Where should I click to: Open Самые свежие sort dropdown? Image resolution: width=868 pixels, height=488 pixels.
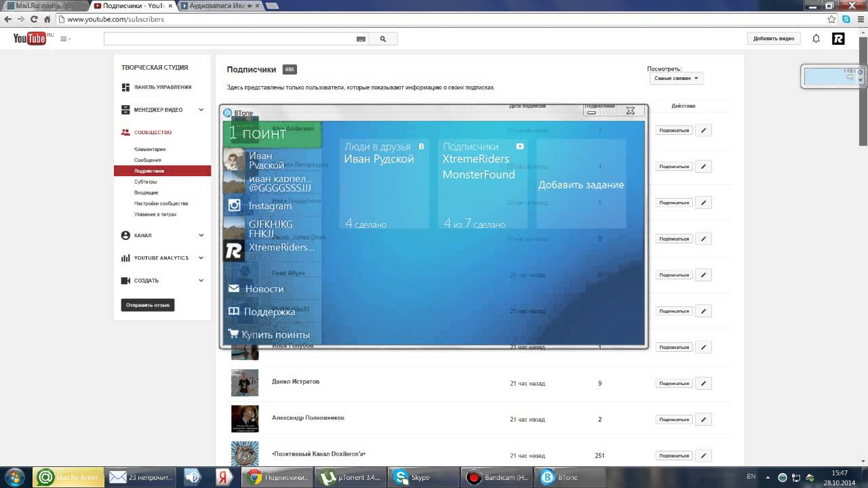tap(676, 79)
